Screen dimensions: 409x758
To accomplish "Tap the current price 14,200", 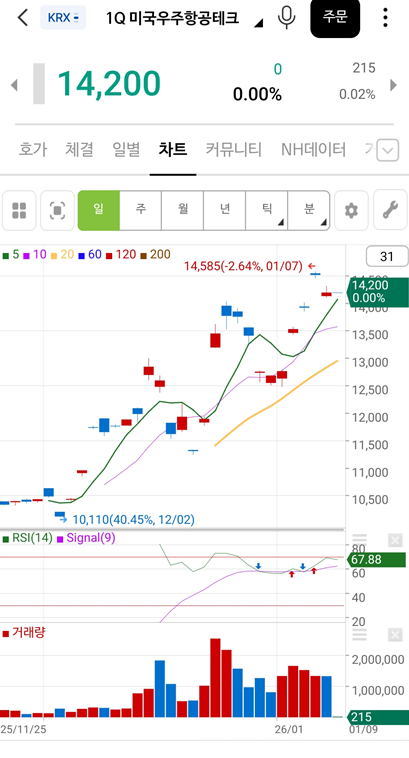I will click(109, 84).
